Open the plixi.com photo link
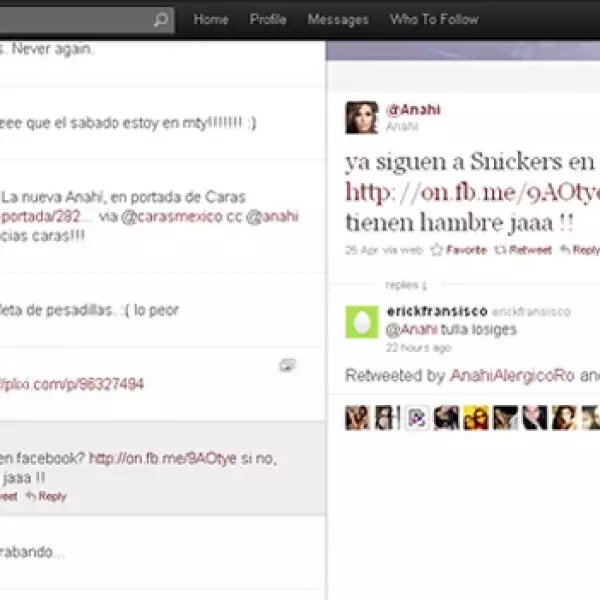 coord(75,384)
